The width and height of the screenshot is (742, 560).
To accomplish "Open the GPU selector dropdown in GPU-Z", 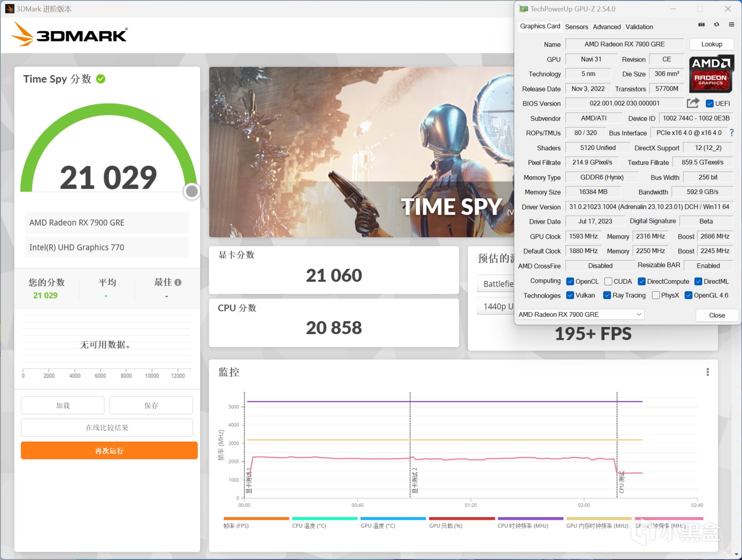I will 580,314.
